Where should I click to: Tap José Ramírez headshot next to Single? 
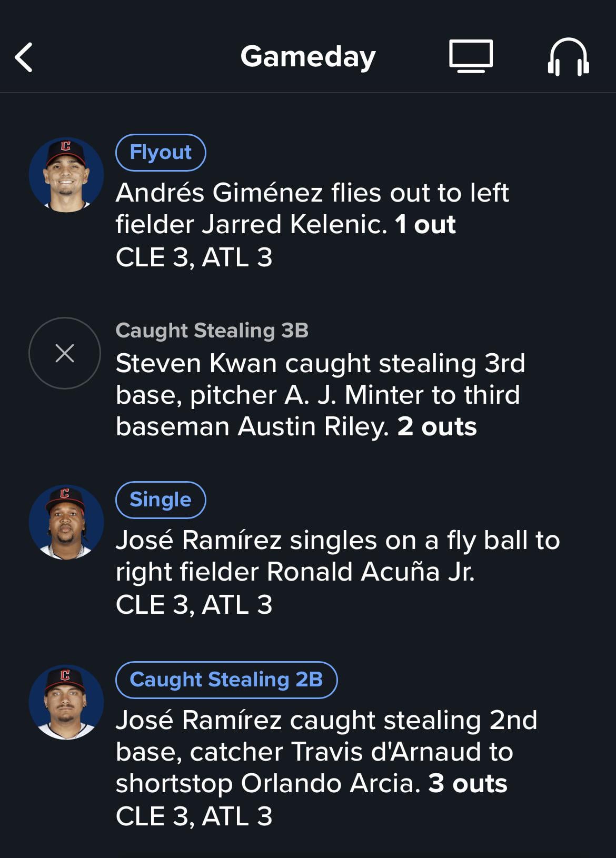point(66,522)
